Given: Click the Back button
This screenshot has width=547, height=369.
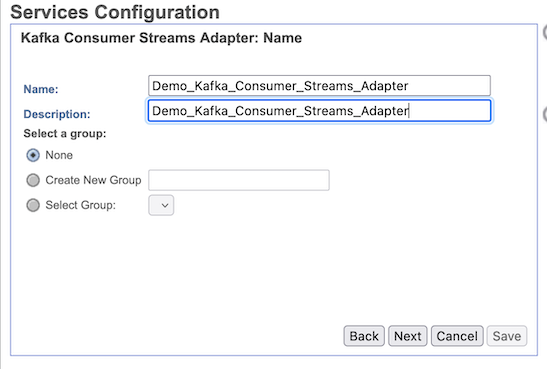Looking at the screenshot, I should 364,336.
